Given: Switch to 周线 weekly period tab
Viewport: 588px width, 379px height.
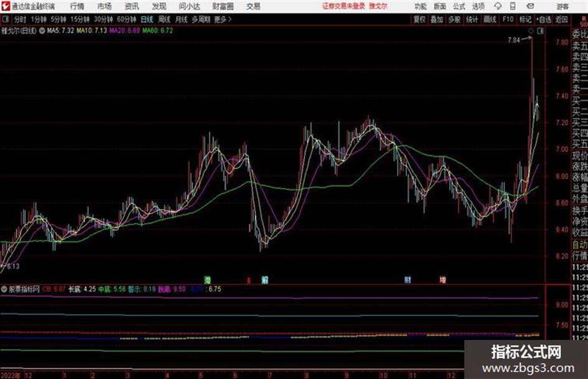Looking at the screenshot, I should click(x=164, y=19).
